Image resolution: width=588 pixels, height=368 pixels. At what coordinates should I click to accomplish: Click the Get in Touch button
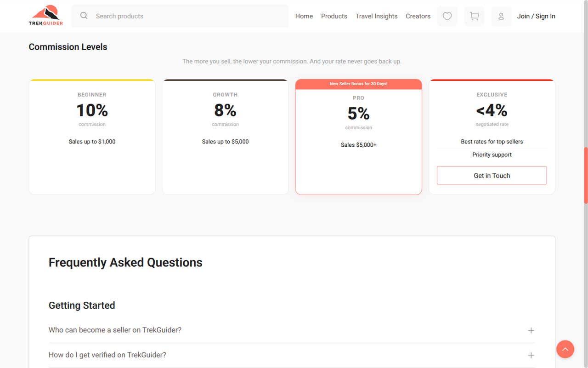(x=492, y=176)
